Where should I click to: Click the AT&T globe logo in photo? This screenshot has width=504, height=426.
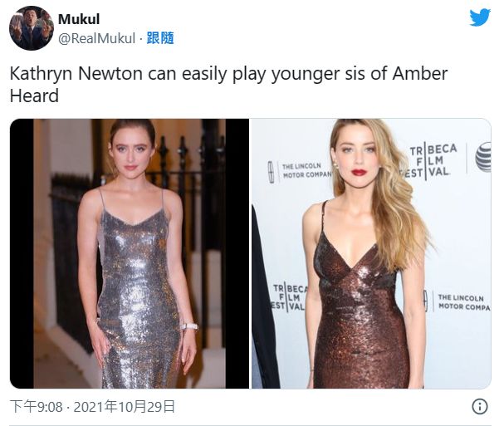coord(483,157)
